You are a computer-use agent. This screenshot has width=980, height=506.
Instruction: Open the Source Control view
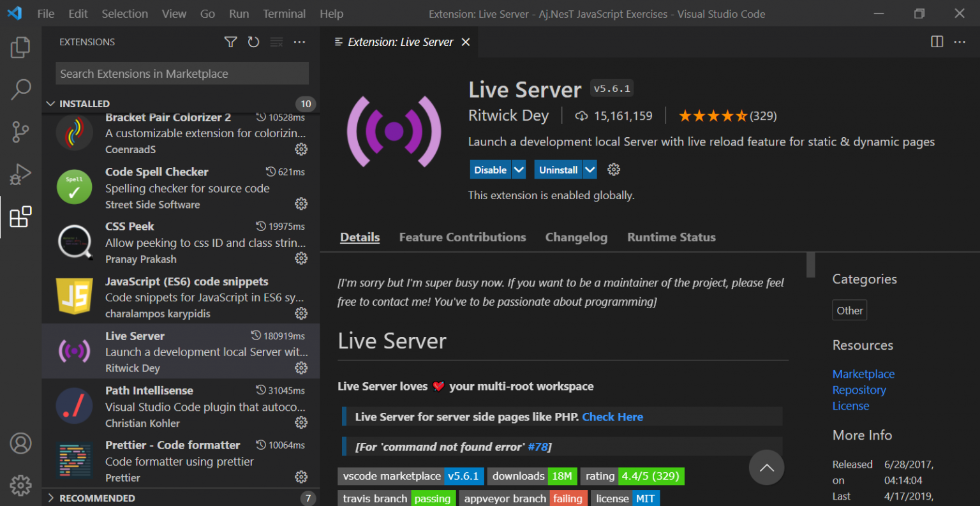20,132
